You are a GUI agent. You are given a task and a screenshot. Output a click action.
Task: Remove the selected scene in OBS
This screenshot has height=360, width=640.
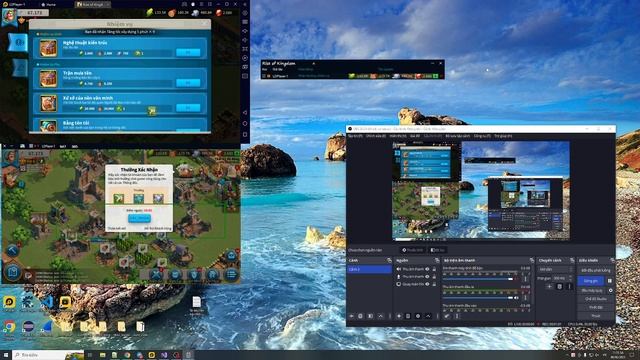tap(360, 316)
